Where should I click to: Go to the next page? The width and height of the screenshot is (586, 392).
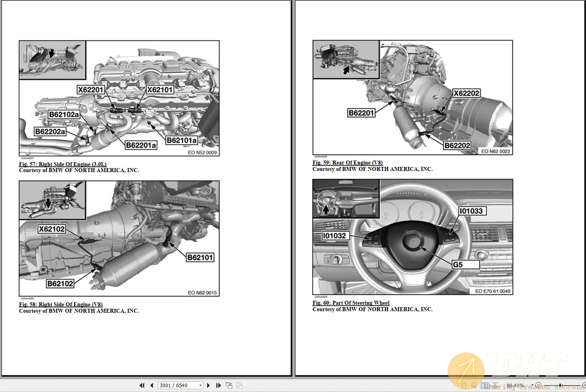tap(208, 385)
